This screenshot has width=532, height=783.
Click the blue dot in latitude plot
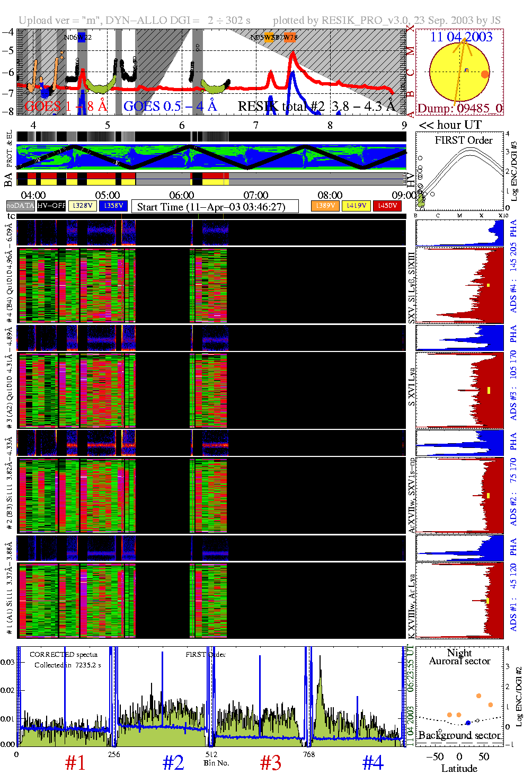(467, 723)
